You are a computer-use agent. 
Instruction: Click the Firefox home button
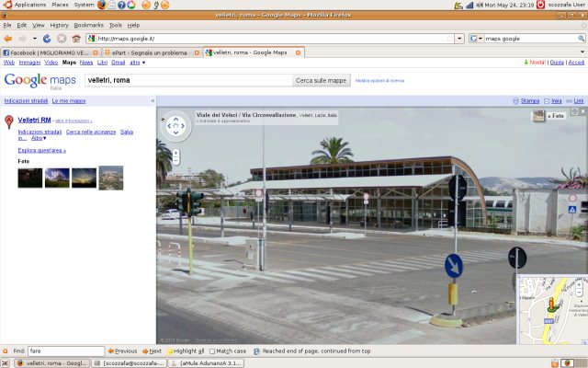click(75, 39)
